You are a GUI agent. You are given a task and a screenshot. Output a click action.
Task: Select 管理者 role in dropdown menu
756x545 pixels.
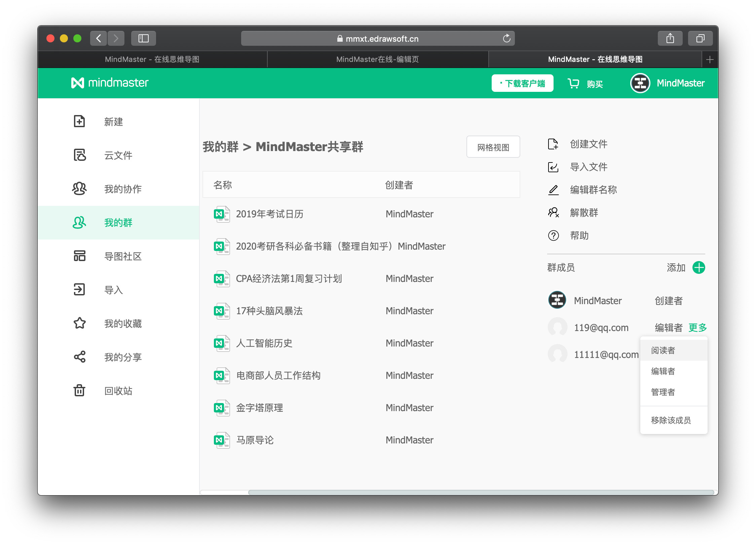(x=674, y=392)
